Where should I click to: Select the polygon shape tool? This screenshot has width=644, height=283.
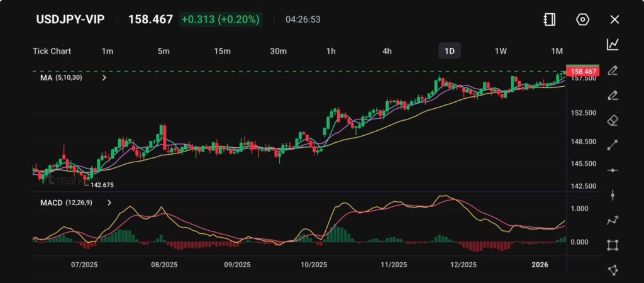tap(613, 270)
